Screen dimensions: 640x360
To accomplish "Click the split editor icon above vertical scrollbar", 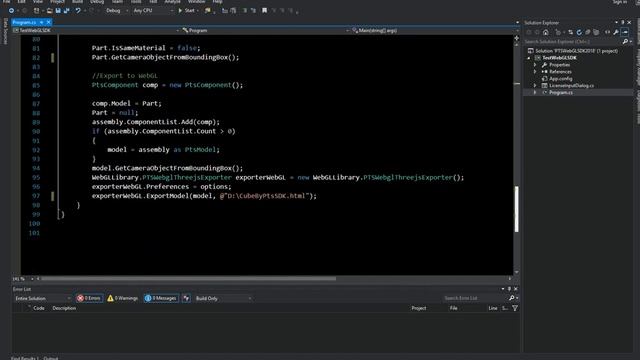I will click(x=517, y=38).
